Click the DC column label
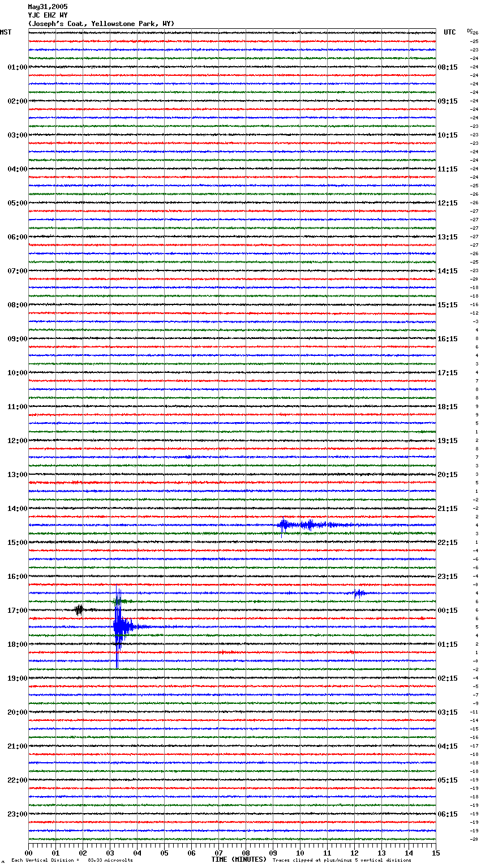The image size is (481, 868). tap(469, 31)
